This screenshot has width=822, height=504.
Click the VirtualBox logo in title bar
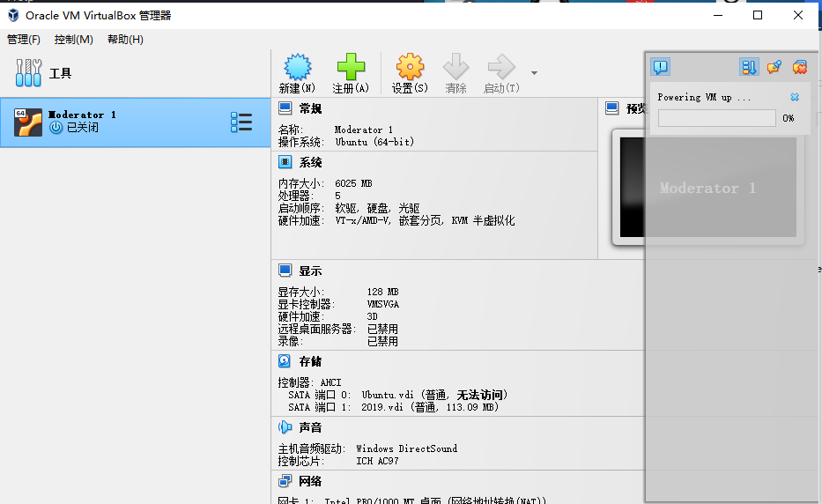13,15
